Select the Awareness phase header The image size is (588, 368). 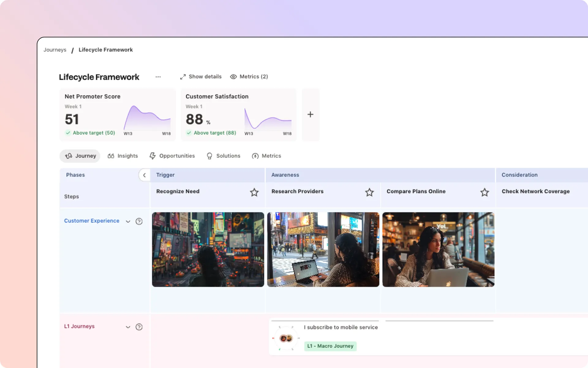click(380, 175)
